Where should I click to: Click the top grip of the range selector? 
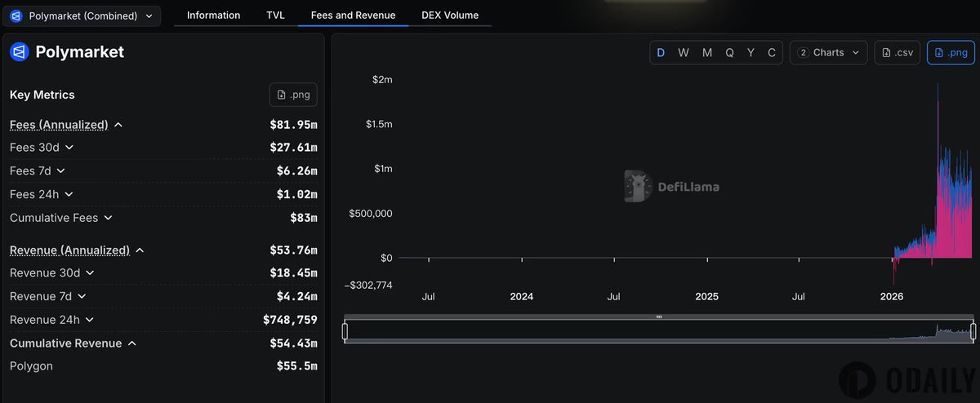659,317
